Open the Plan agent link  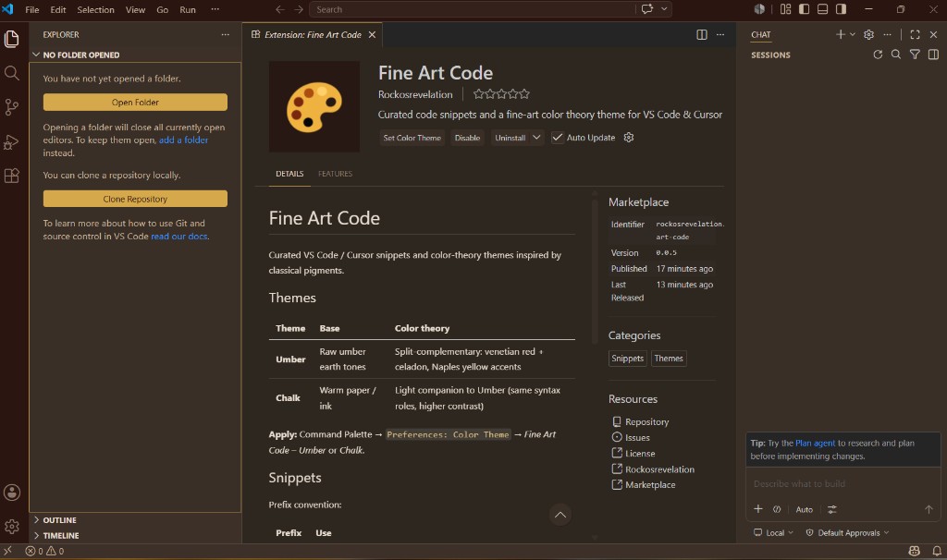point(815,443)
